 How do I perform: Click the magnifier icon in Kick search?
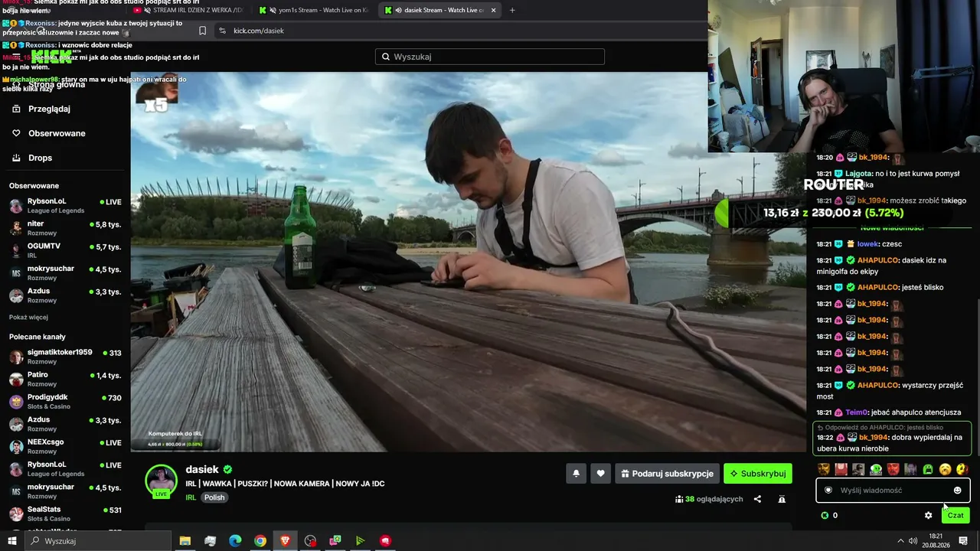tap(386, 57)
